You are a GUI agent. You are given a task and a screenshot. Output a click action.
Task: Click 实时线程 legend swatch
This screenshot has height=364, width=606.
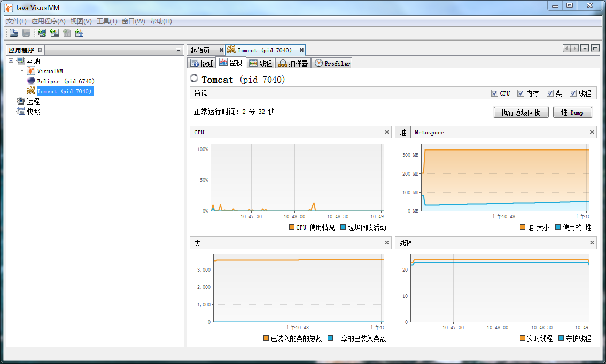[523, 338]
